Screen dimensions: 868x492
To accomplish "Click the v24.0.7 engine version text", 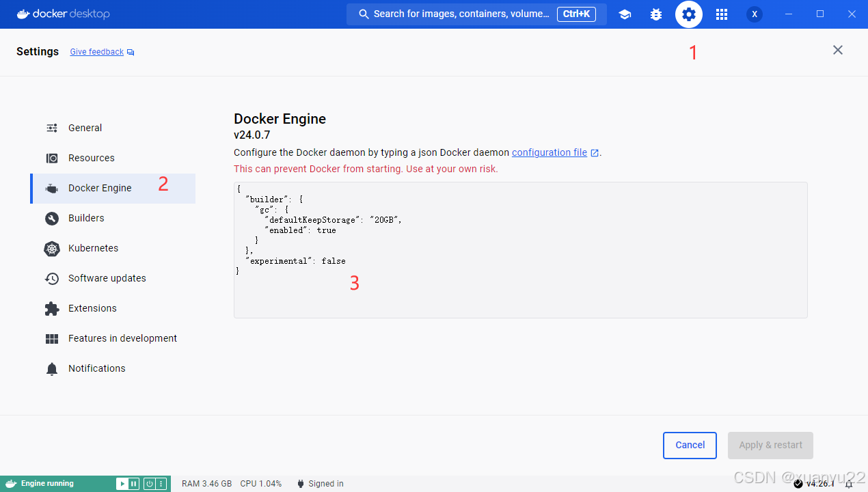I will click(252, 135).
